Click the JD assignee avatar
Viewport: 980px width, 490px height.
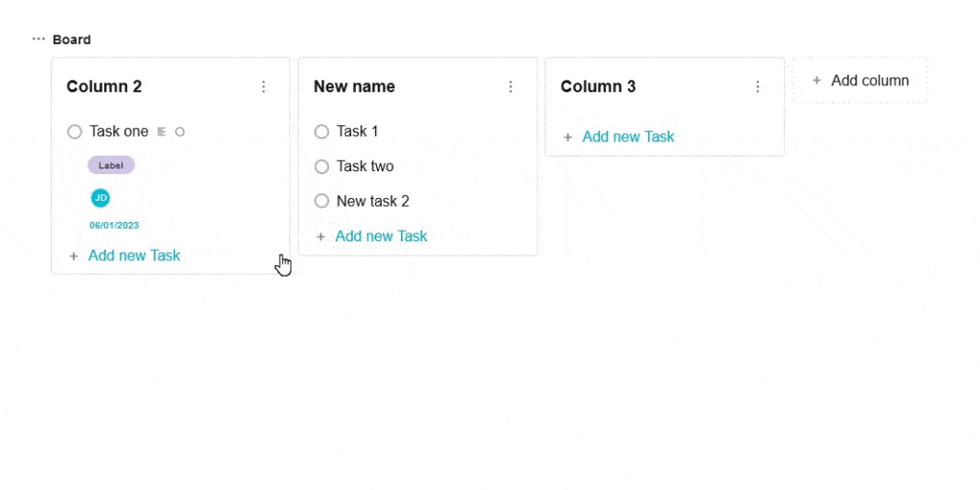click(x=100, y=198)
